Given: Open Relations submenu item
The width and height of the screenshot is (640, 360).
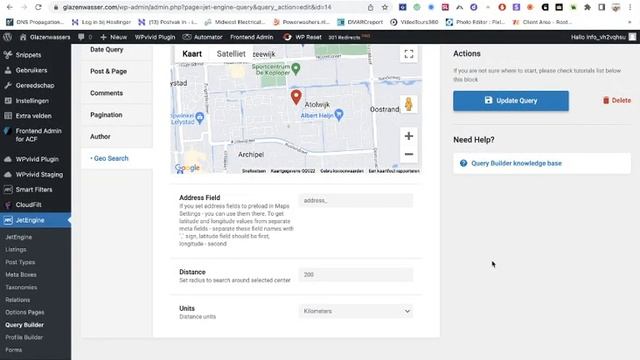Looking at the screenshot, I should [x=18, y=300].
